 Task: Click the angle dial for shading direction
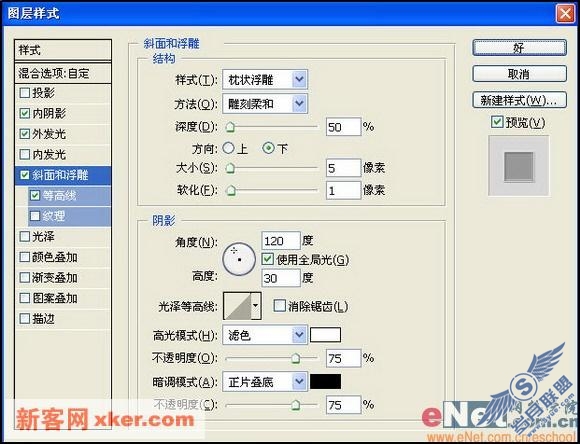tap(239, 259)
